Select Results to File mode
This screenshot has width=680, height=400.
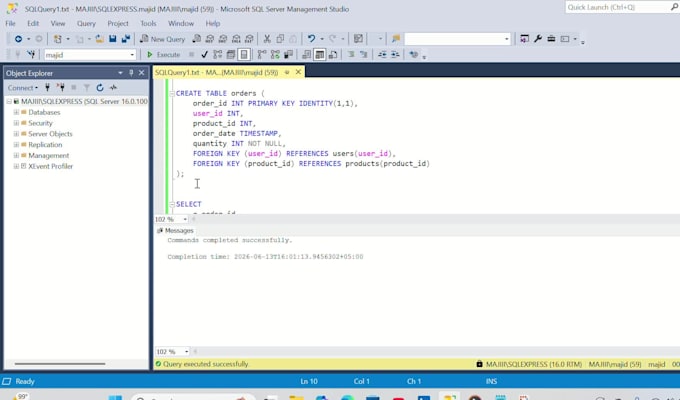[333, 55]
